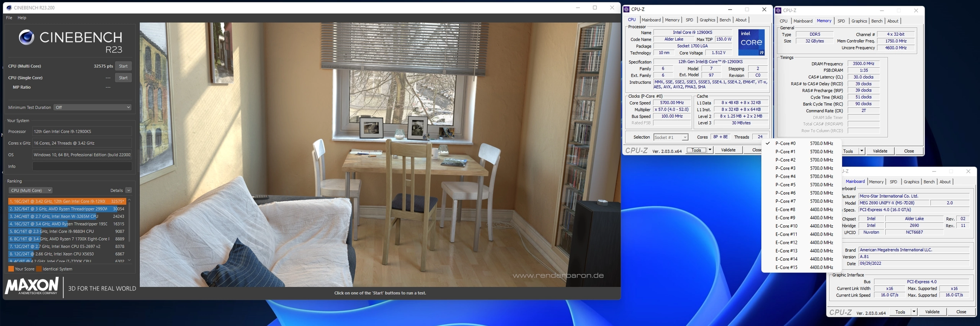Screen dimensions: 980x326
Task: Click the Tools button in the CPU-Z Memory window
Action: pyautogui.click(x=848, y=151)
